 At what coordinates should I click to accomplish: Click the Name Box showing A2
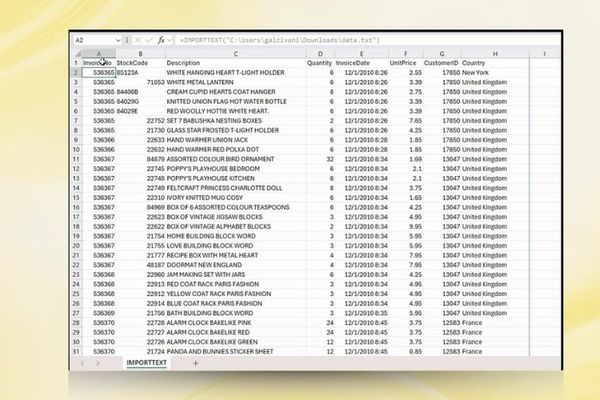click(x=94, y=40)
